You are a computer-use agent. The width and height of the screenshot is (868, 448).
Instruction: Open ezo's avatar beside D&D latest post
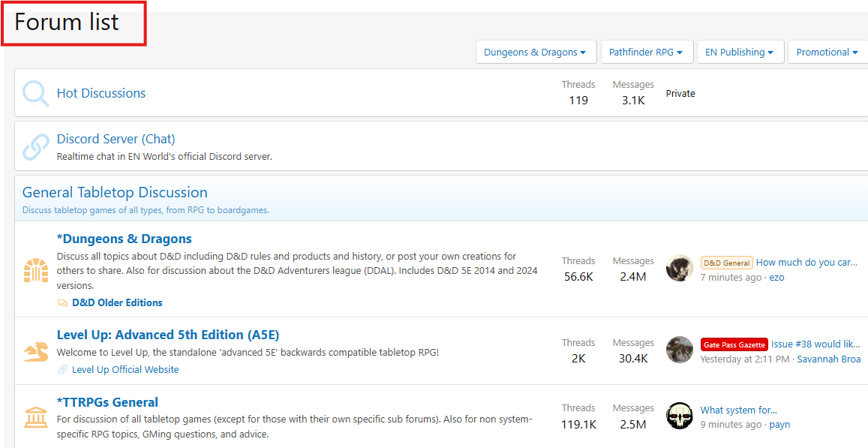[x=679, y=269]
